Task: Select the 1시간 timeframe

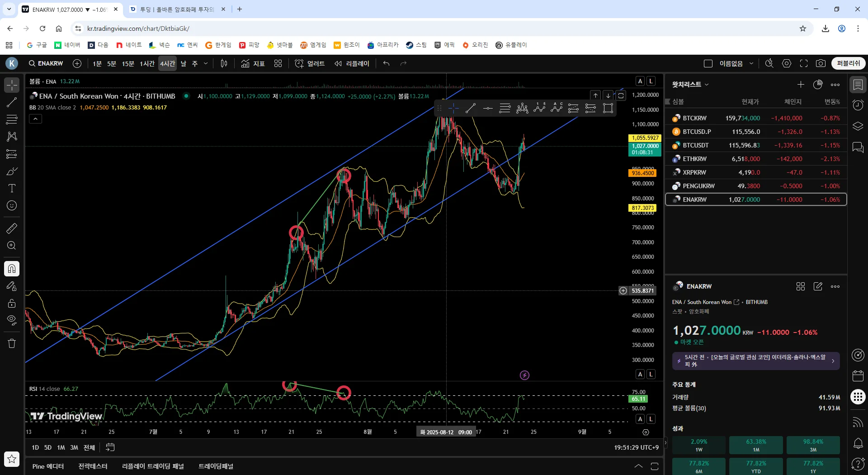Action: coord(147,64)
